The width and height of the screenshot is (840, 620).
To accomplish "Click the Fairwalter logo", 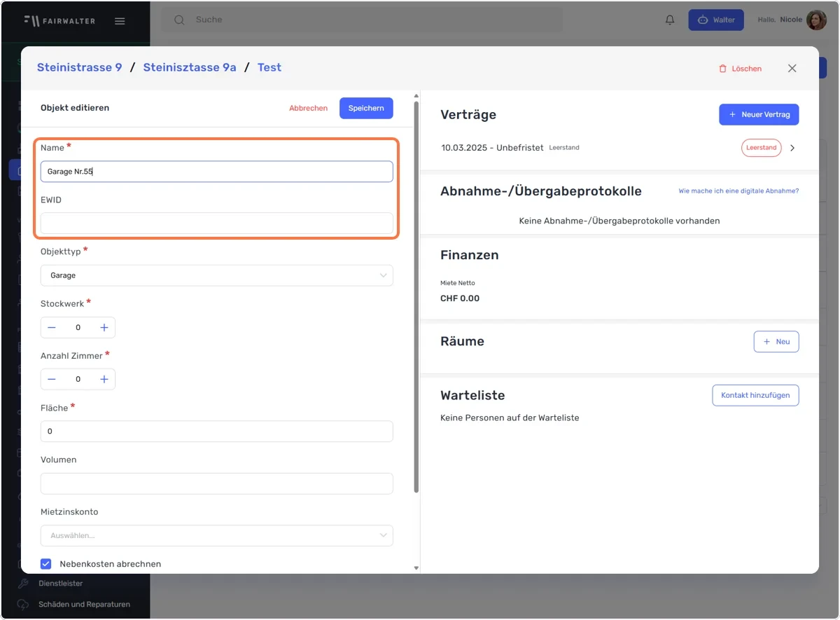I will click(x=59, y=20).
